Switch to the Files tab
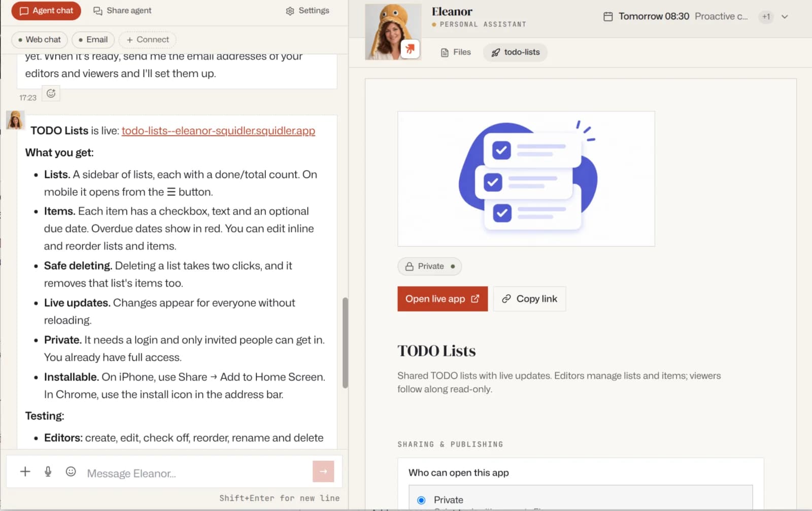Viewport: 812px width, 511px height. pyautogui.click(x=456, y=52)
